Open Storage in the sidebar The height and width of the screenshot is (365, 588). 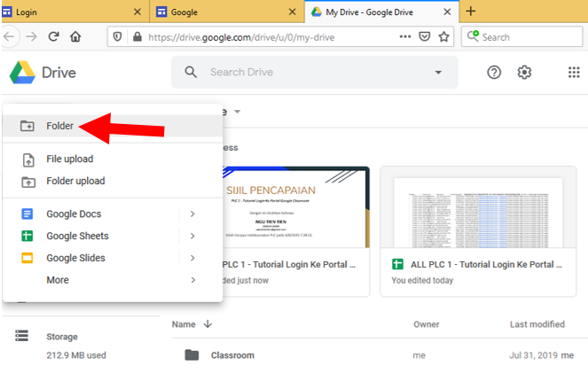click(x=62, y=337)
